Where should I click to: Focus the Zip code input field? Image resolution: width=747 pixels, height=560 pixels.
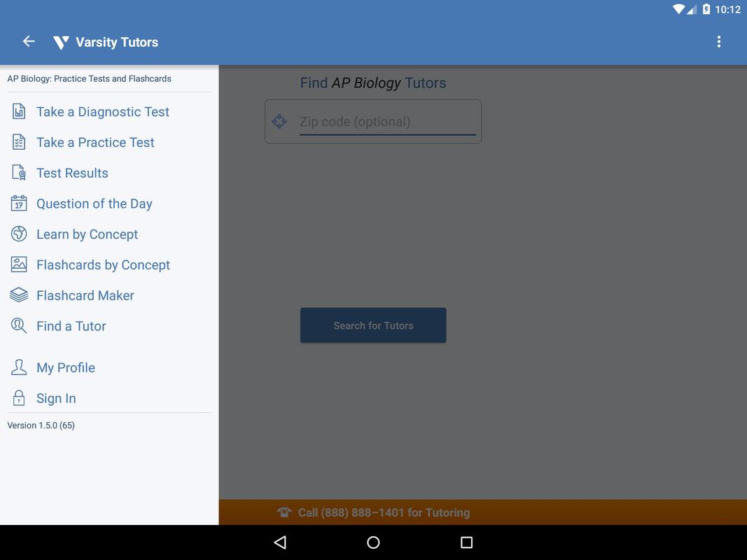(387, 122)
